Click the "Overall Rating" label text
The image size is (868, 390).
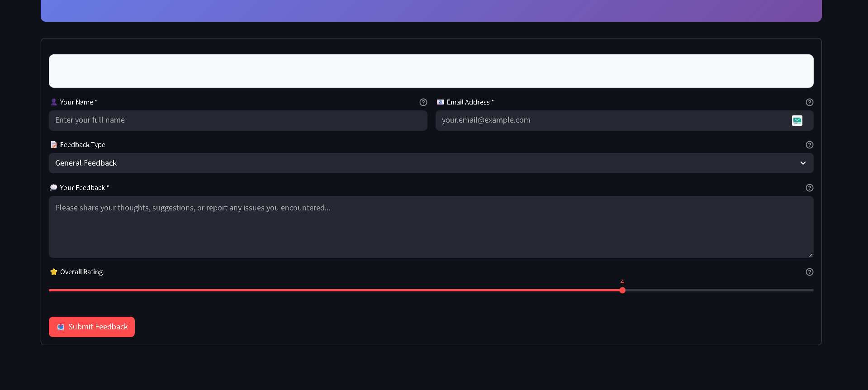81,272
